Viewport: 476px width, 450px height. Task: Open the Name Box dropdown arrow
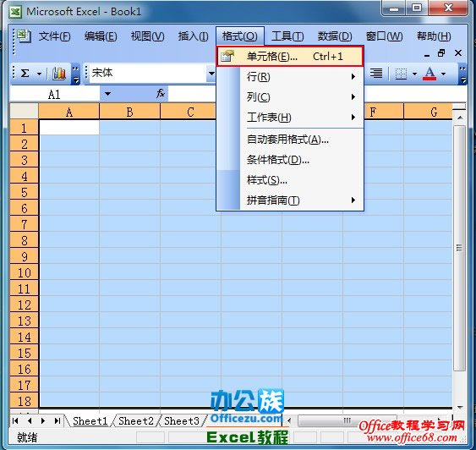(107, 94)
